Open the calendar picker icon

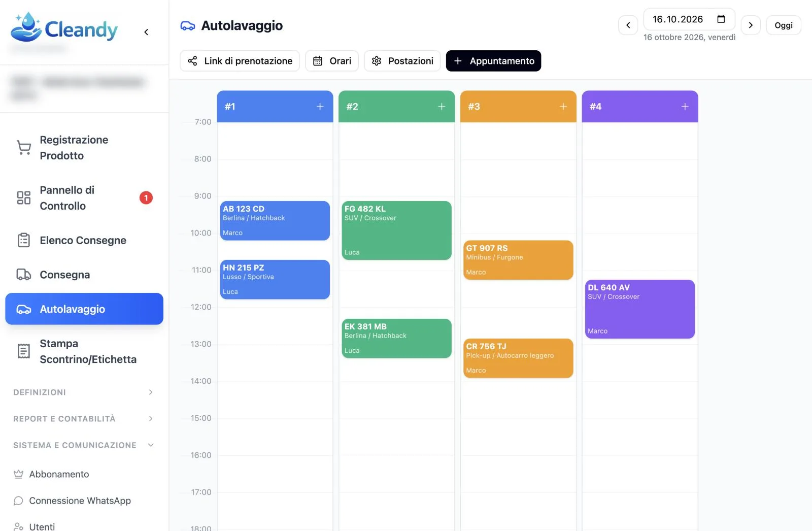721,19
